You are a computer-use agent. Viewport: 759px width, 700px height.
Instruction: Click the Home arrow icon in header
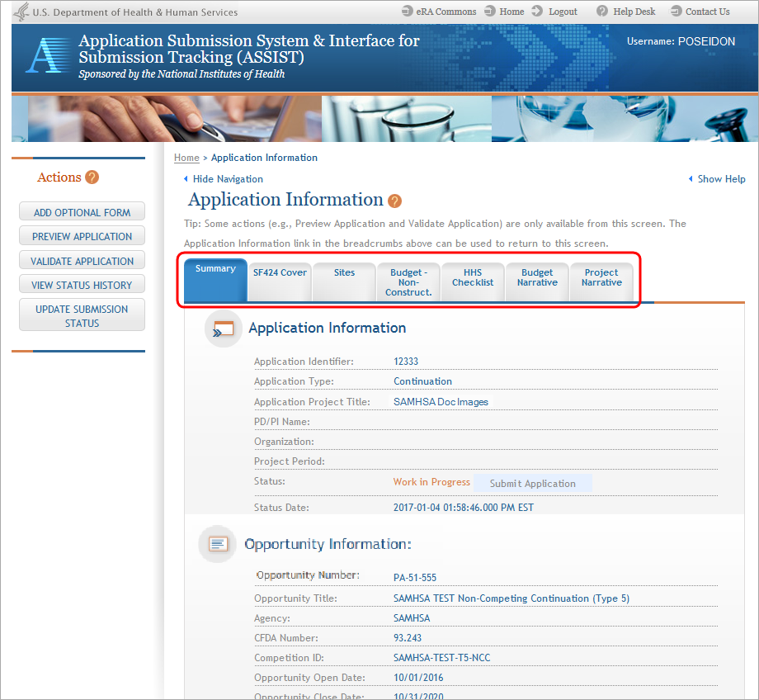point(490,11)
